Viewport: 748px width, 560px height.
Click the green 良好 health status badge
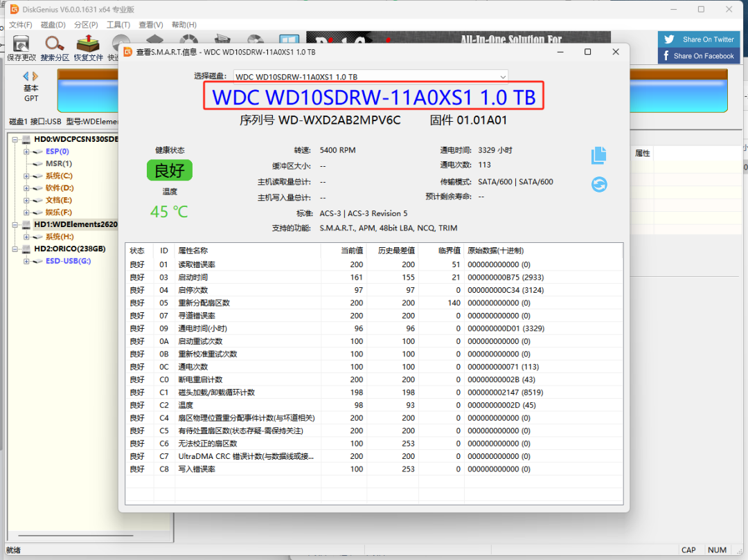point(170,170)
